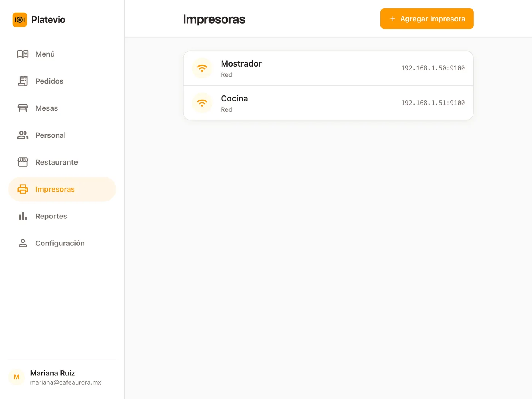Click the Reportes bar chart icon
This screenshot has height=399, width=532.
point(23,216)
